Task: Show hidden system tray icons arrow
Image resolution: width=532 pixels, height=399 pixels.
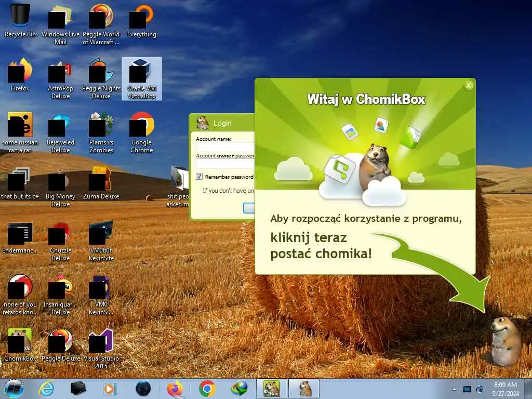Action: click(455, 389)
